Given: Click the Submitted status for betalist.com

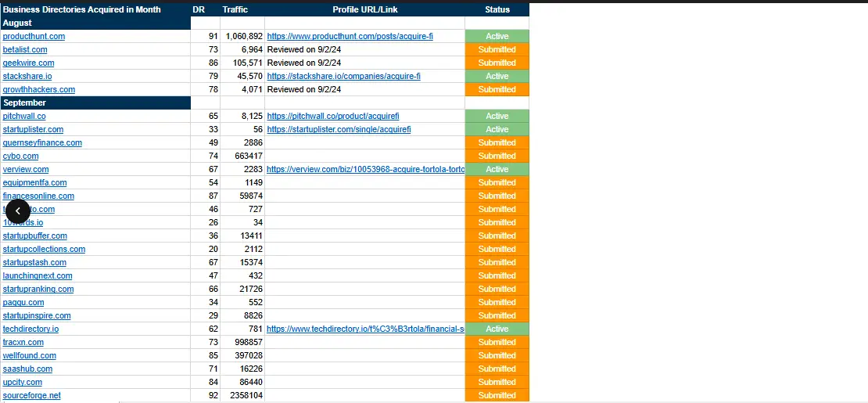Looking at the screenshot, I should [x=497, y=49].
